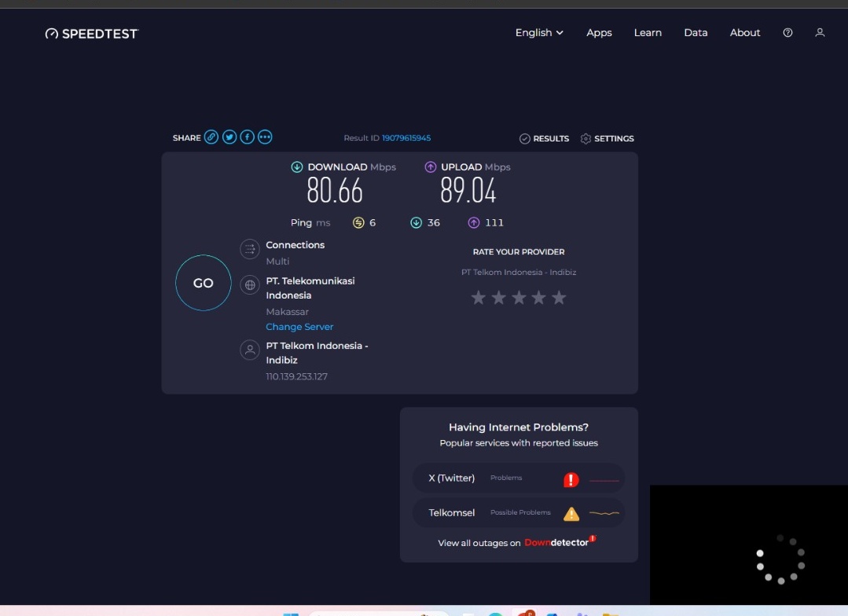
Task: Open more share options icon
Action: 265,137
